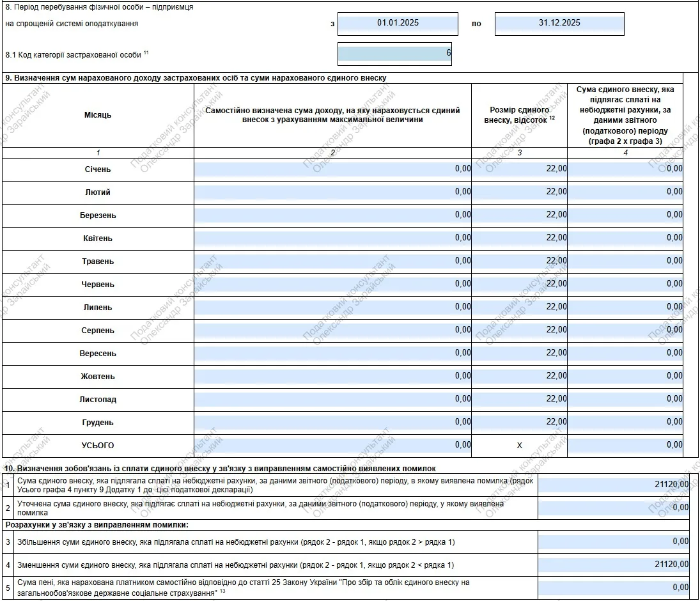Click the contribution rate field for Січень
The height and width of the screenshot is (601, 700).
pos(519,169)
